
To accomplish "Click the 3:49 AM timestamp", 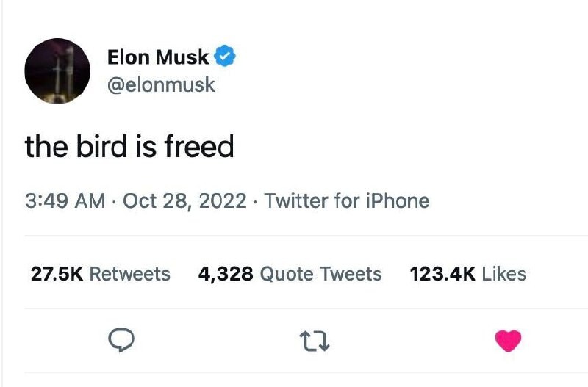I will (x=65, y=200).
